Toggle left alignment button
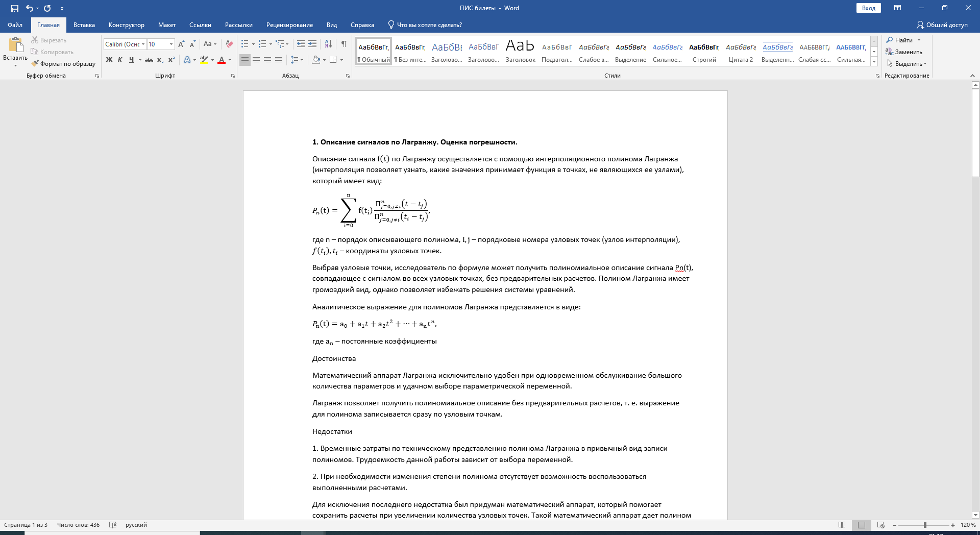980x535 pixels. (x=245, y=60)
